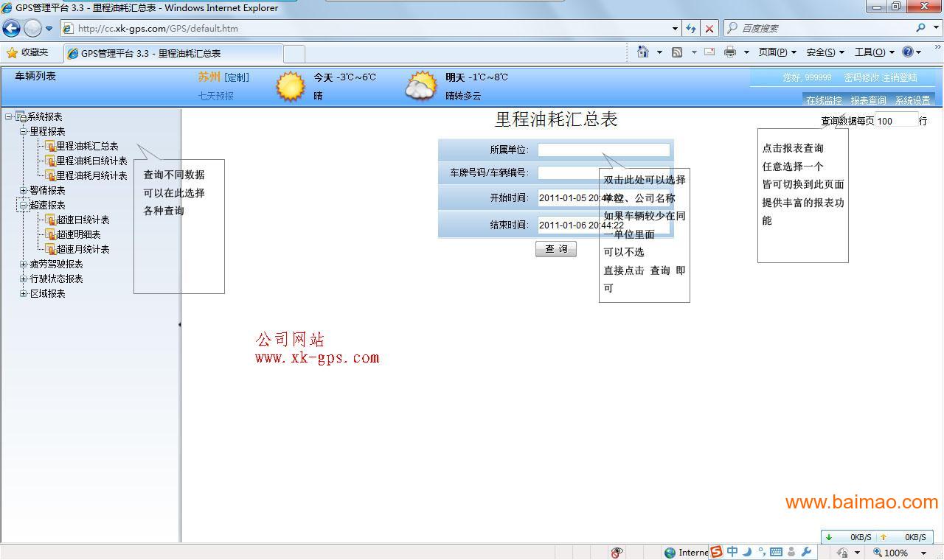Click the Home icon in IE toolbar

coord(643,52)
